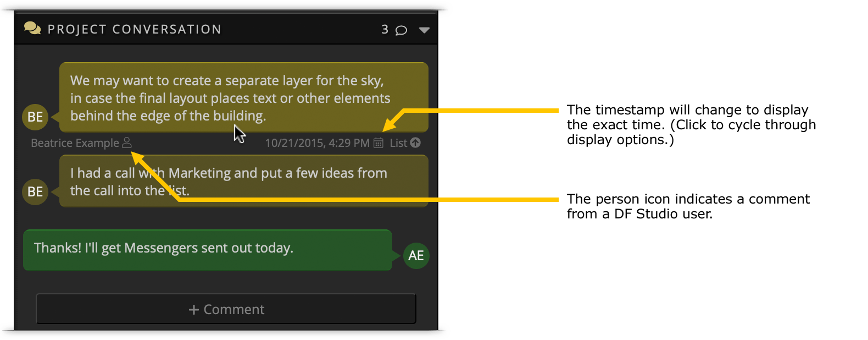868x340 pixels.
Task: Click the top BE avatar circle
Action: [35, 117]
